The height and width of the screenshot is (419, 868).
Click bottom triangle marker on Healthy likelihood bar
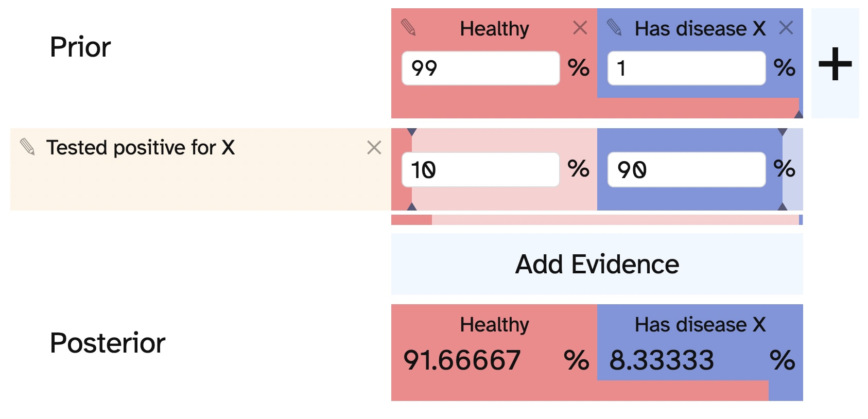click(x=412, y=206)
